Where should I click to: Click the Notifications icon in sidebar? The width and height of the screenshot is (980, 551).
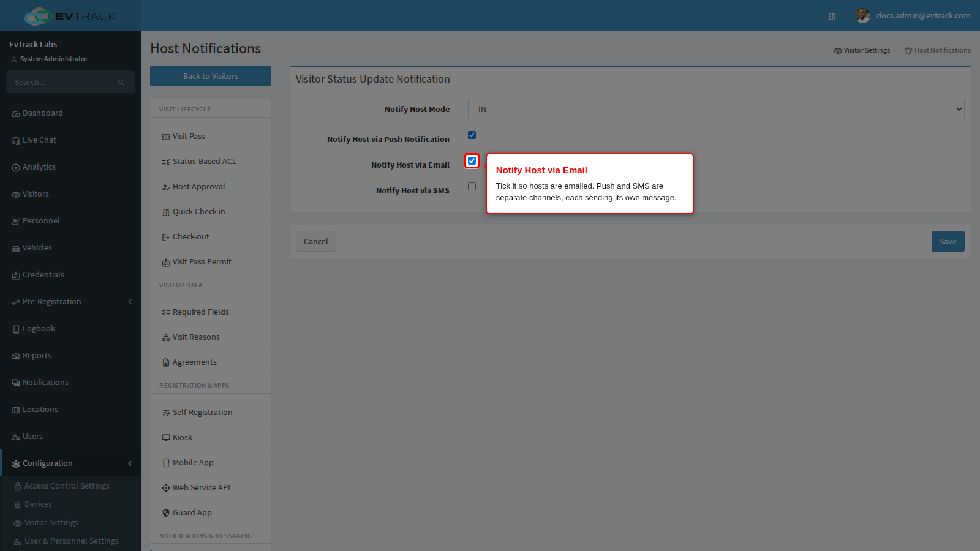[x=16, y=383]
